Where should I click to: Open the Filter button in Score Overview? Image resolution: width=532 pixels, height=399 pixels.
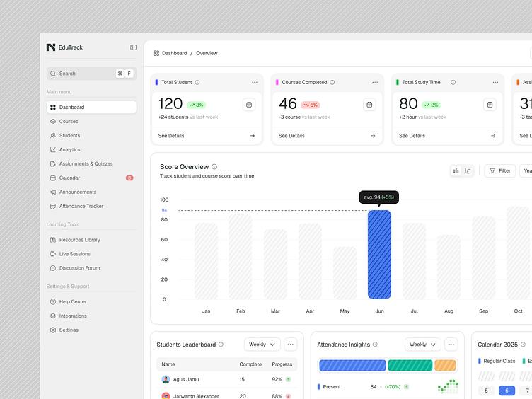click(x=500, y=171)
